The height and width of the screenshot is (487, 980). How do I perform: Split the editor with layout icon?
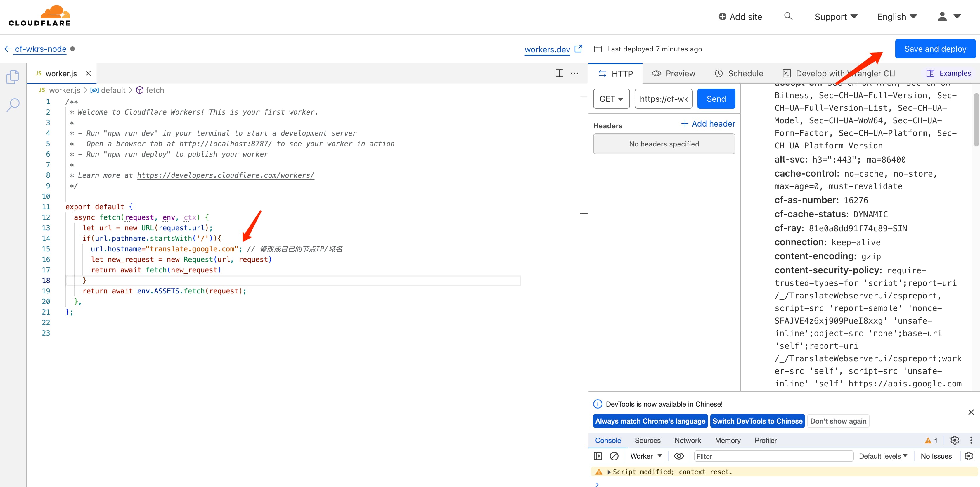pos(559,73)
